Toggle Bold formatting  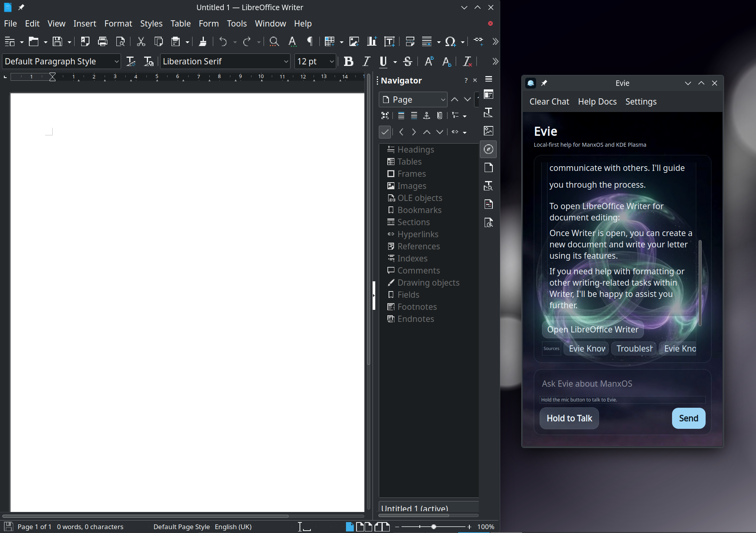pyautogui.click(x=349, y=61)
